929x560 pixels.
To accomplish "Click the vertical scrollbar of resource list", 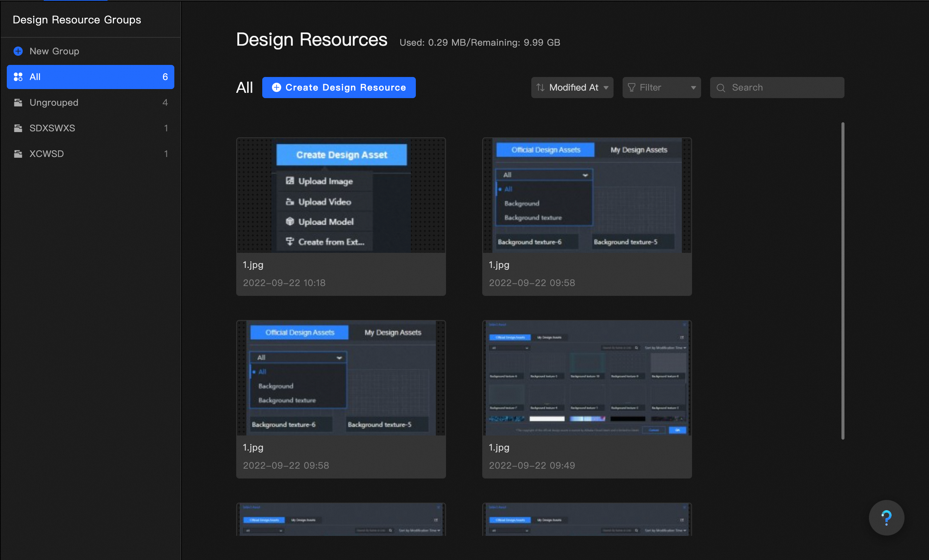I will [843, 280].
